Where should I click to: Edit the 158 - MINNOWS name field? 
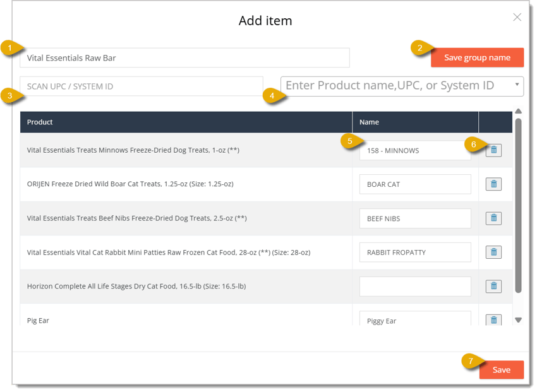coord(415,150)
